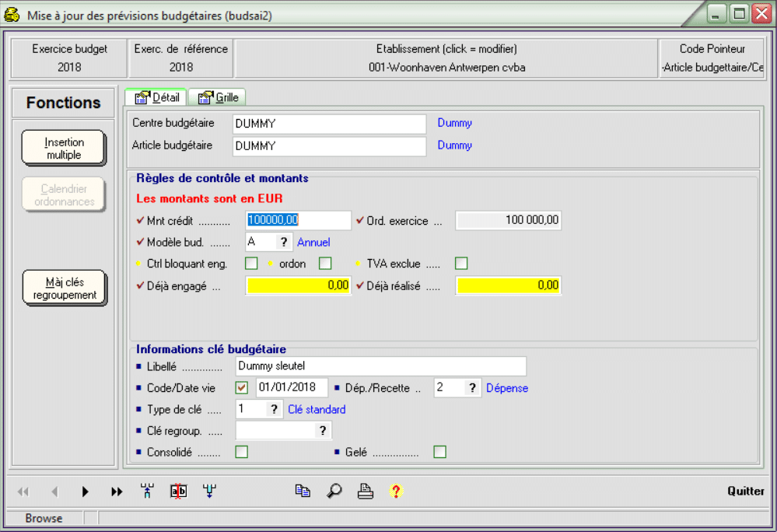Enable the Consolidé checkbox

click(242, 452)
